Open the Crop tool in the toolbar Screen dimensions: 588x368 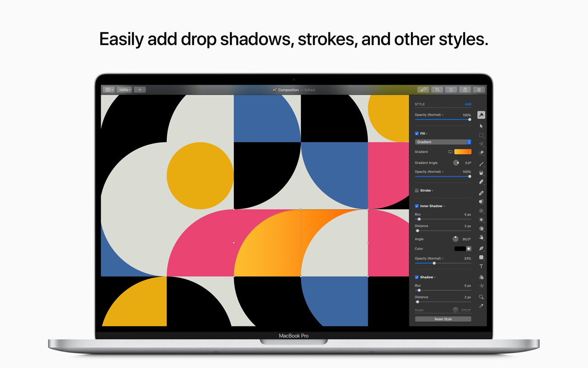[x=437, y=90]
